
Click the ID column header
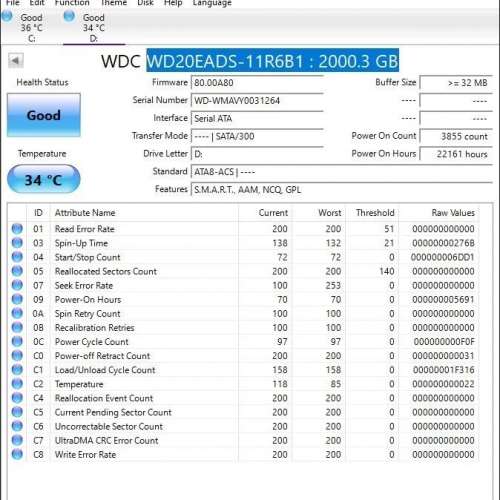pos(38,213)
